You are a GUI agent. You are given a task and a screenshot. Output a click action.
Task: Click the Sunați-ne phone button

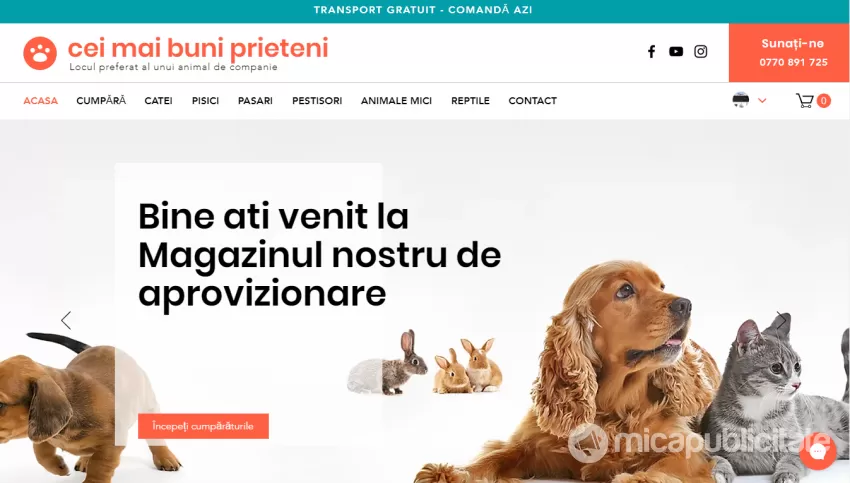[x=789, y=53]
